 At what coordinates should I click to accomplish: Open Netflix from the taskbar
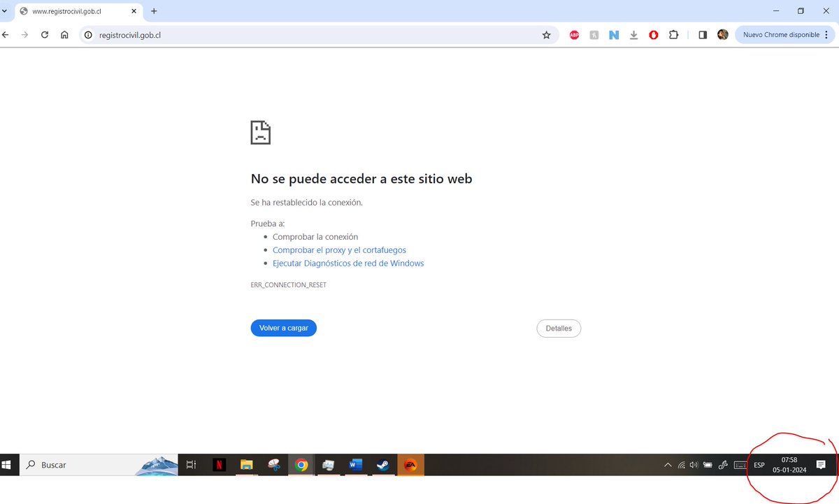point(219,464)
